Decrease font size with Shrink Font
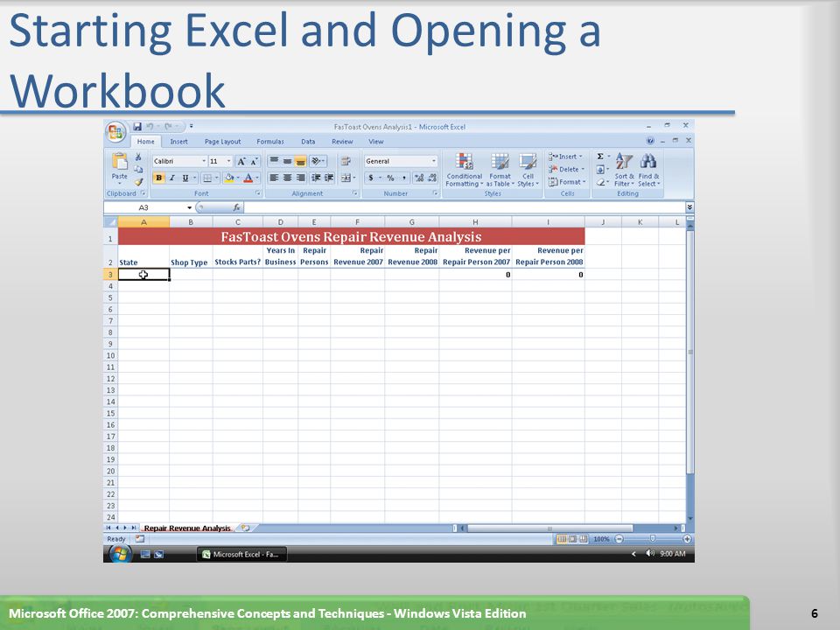The width and height of the screenshot is (840, 630). pos(255,161)
